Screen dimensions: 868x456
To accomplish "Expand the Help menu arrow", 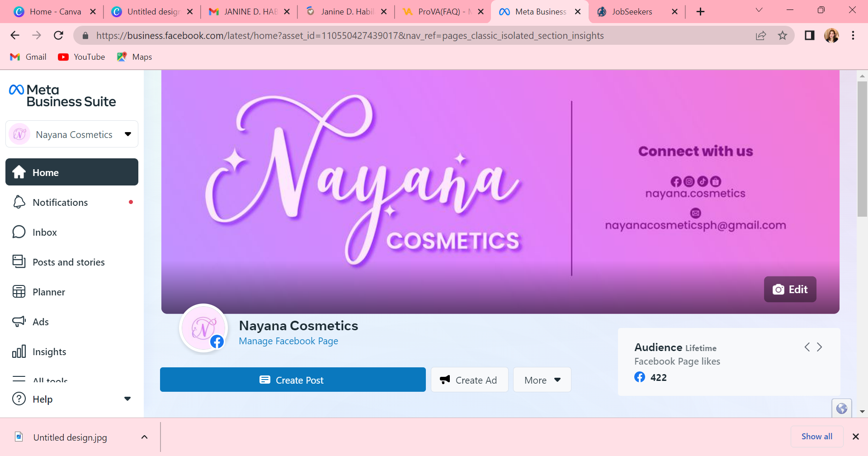I will coord(127,399).
